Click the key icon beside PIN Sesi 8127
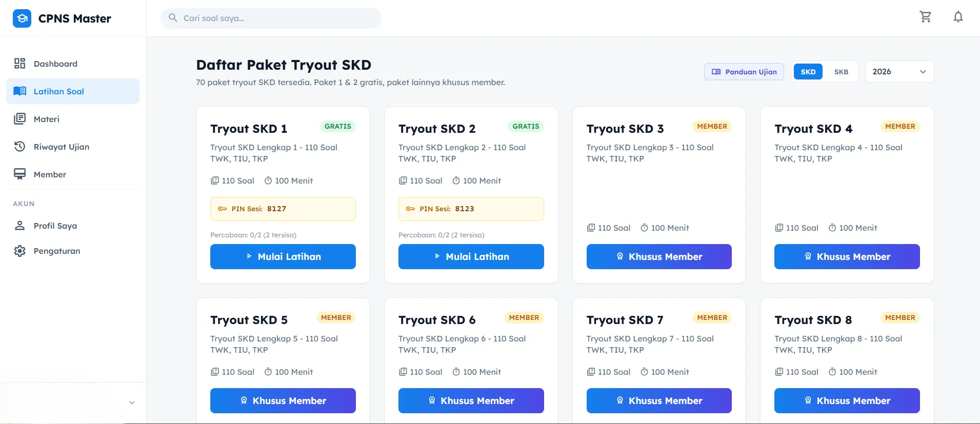Screen dimensions: 980x424 223,209
